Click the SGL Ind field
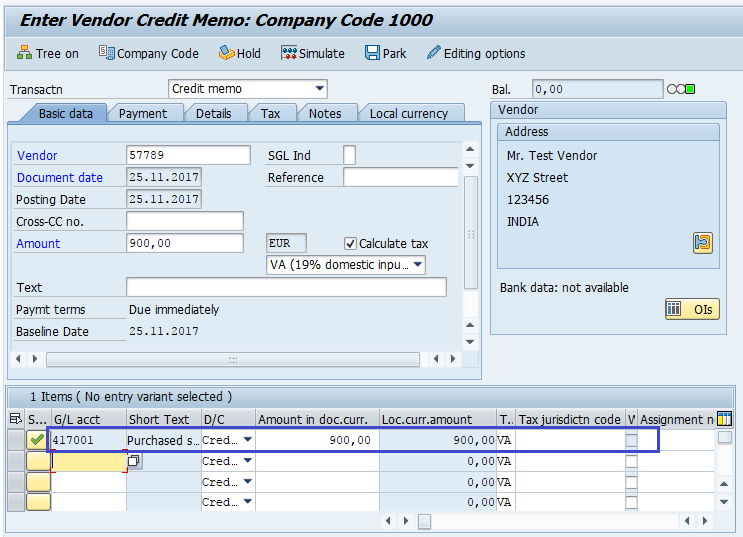 349,155
